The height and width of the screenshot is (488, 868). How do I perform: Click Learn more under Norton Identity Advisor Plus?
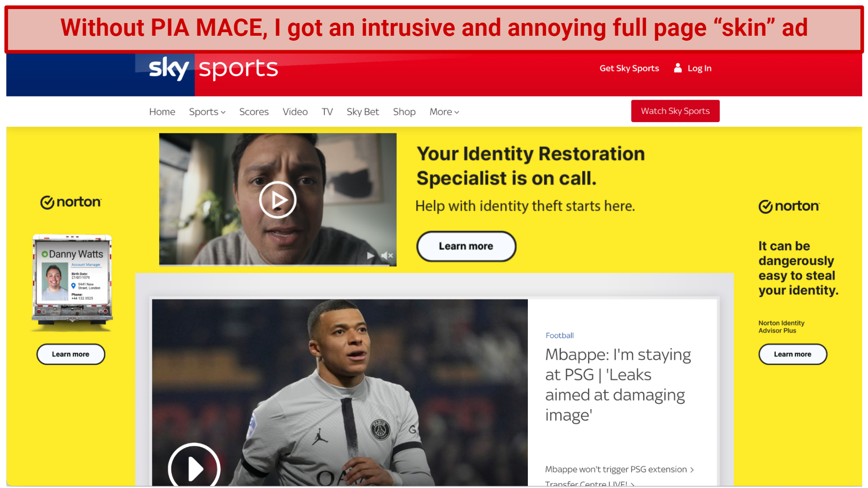click(x=792, y=354)
